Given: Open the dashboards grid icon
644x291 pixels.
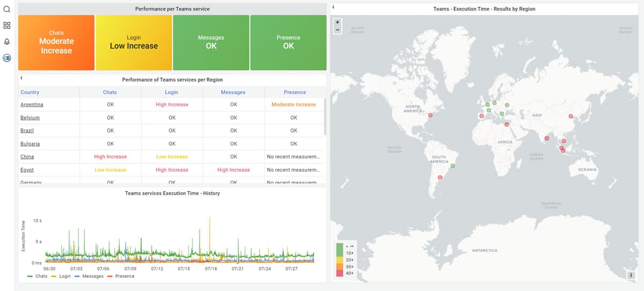Looking at the screenshot, I should click(7, 25).
